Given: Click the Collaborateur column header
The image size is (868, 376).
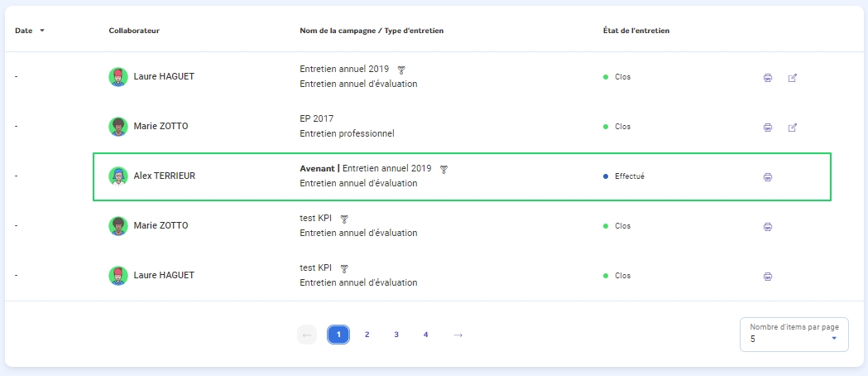Looking at the screenshot, I should [x=134, y=31].
